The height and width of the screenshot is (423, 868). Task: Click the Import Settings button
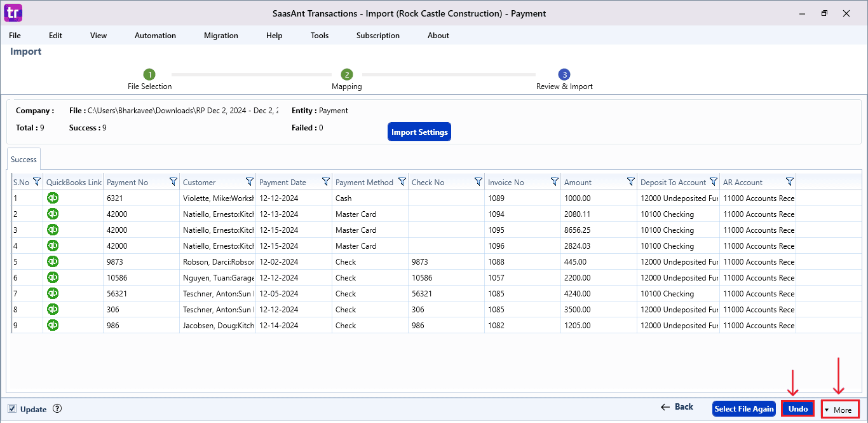point(419,132)
